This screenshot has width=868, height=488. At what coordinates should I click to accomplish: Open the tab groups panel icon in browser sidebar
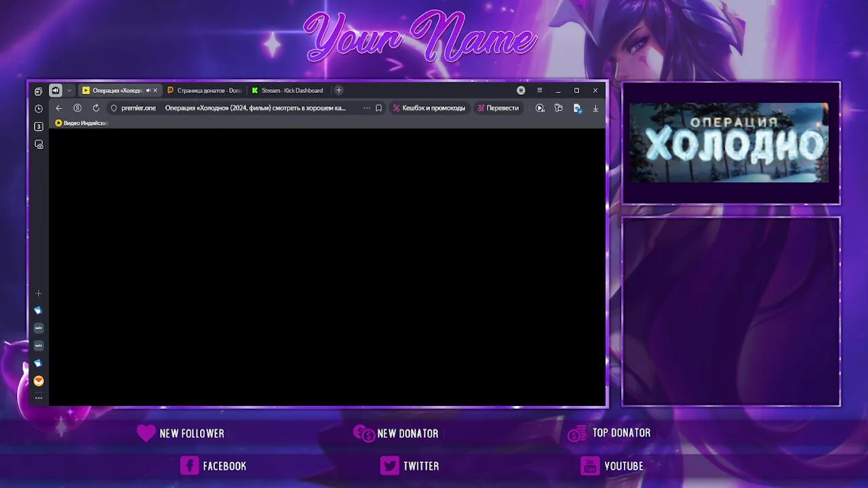coord(38,91)
